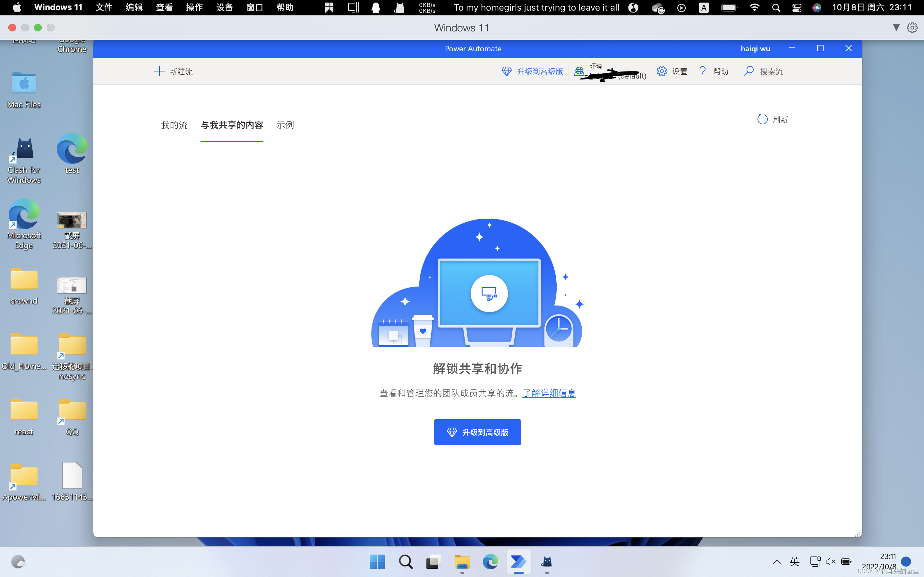Screen dimensions: 924x577
Task: Switch to the 我的流 tab
Action: coord(174,125)
